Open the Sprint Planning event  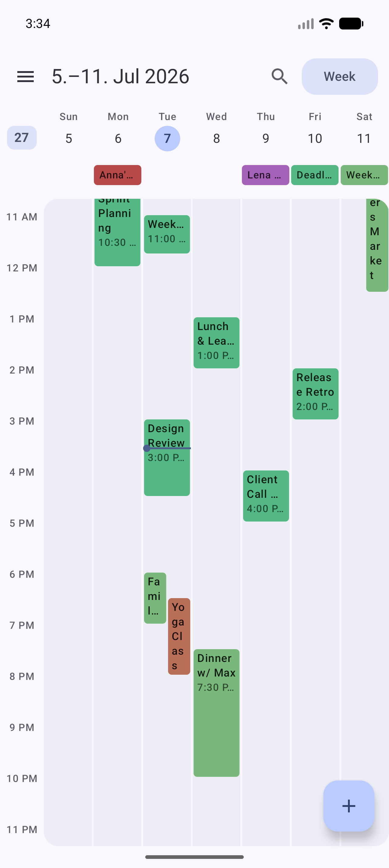(118, 232)
